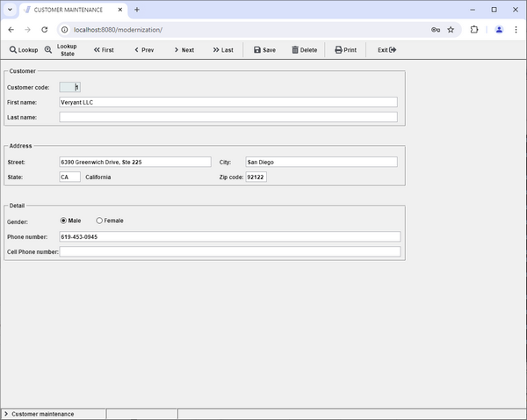Open the Lookup State search tool
The height and width of the screenshot is (420, 527).
pos(61,50)
